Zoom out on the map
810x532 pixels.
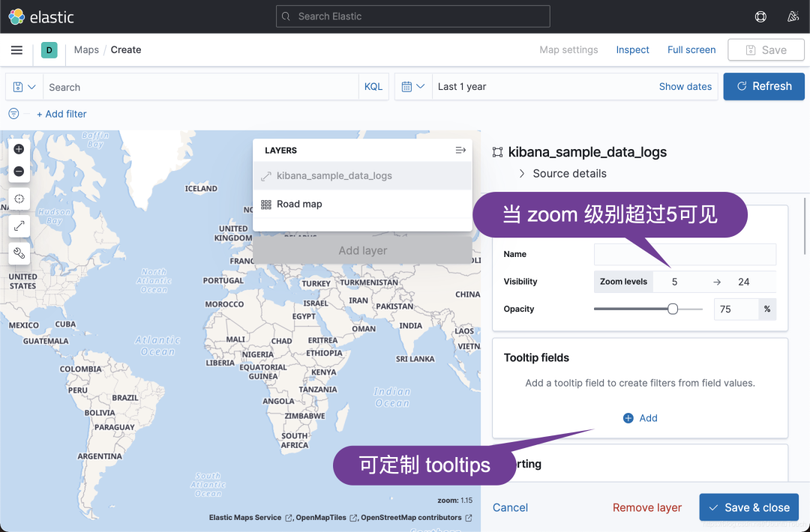click(x=19, y=172)
